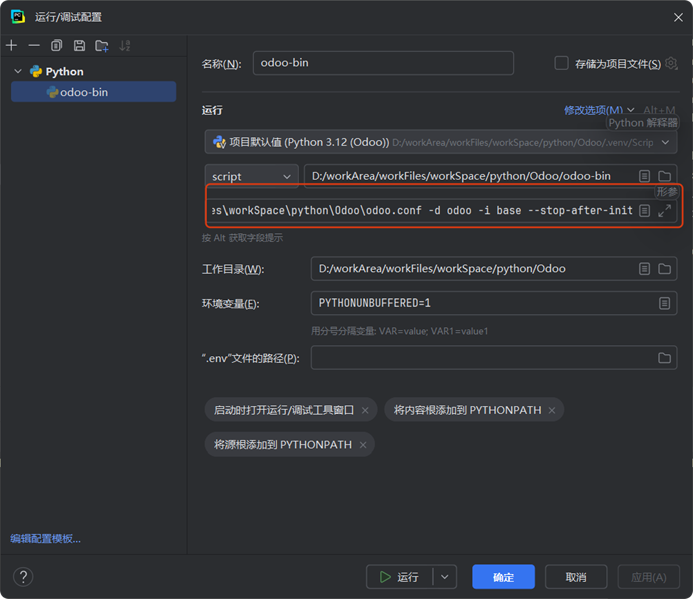Viewport: 693px width, 599px height.
Task: Open the run button dropdown arrow
Action: point(445,577)
